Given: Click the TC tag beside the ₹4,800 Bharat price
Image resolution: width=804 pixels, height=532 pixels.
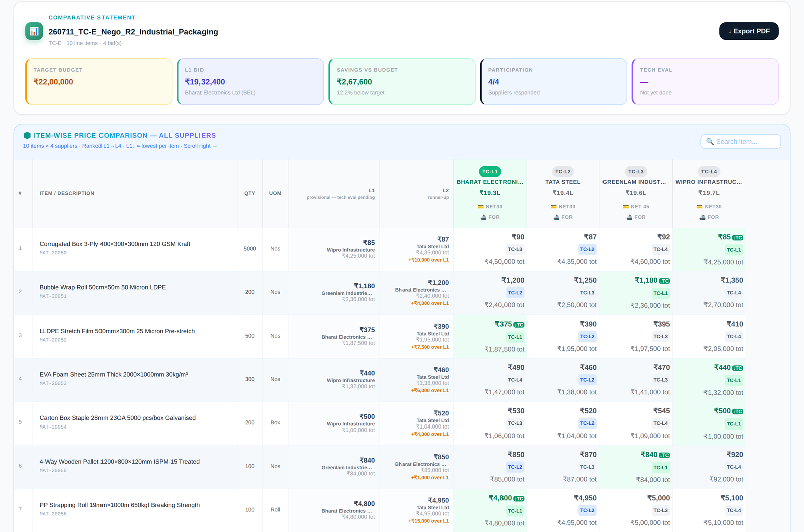Looking at the screenshot, I should click(x=519, y=499).
